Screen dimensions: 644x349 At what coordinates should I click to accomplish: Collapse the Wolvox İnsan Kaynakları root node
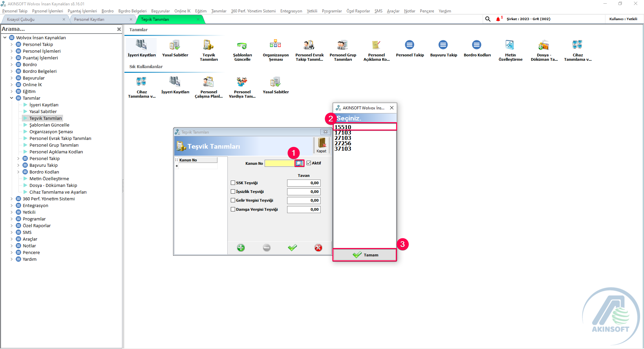pyautogui.click(x=5, y=38)
